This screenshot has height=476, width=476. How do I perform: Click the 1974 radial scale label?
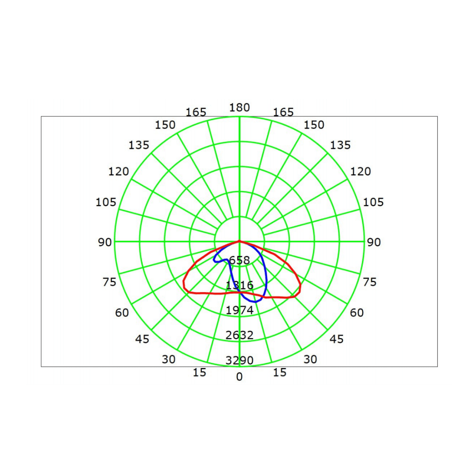click(239, 310)
